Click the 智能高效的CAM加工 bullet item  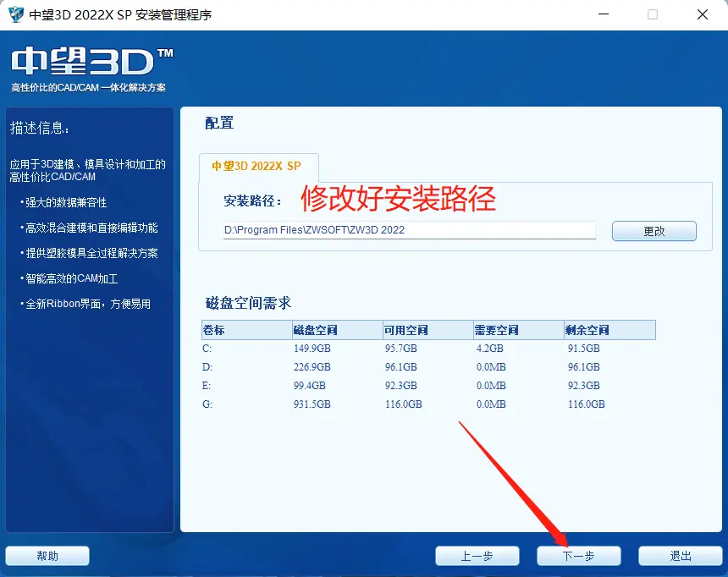click(69, 278)
